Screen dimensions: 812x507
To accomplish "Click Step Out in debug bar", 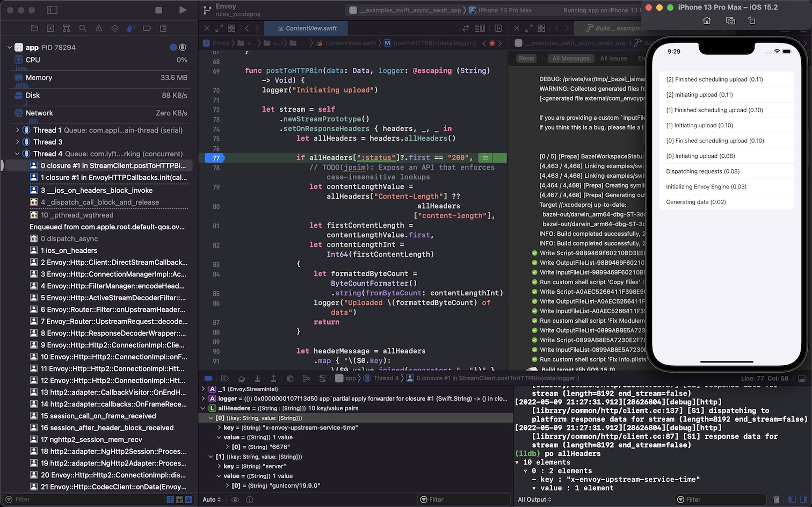I will click(273, 378).
